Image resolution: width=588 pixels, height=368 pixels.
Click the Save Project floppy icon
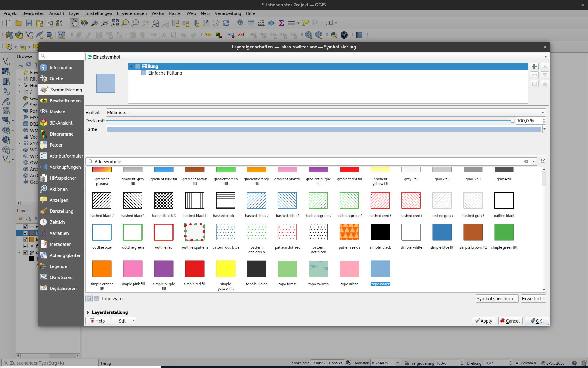(29, 23)
